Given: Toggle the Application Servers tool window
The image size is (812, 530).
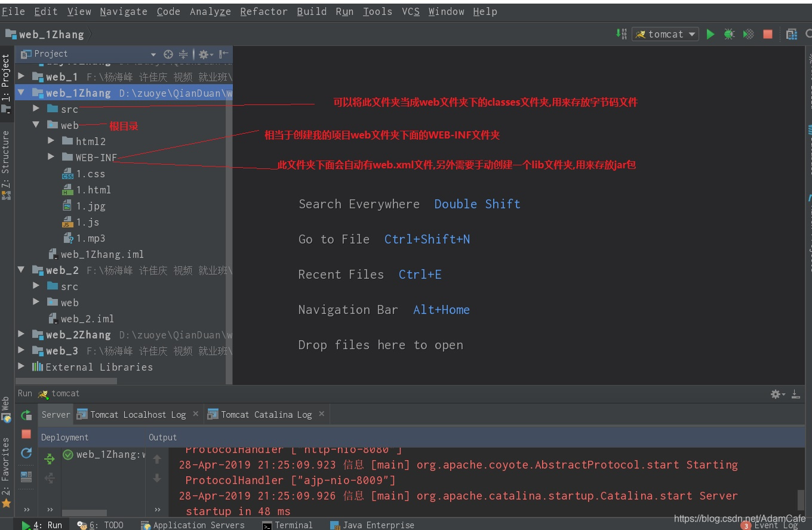Looking at the screenshot, I should tap(192, 525).
